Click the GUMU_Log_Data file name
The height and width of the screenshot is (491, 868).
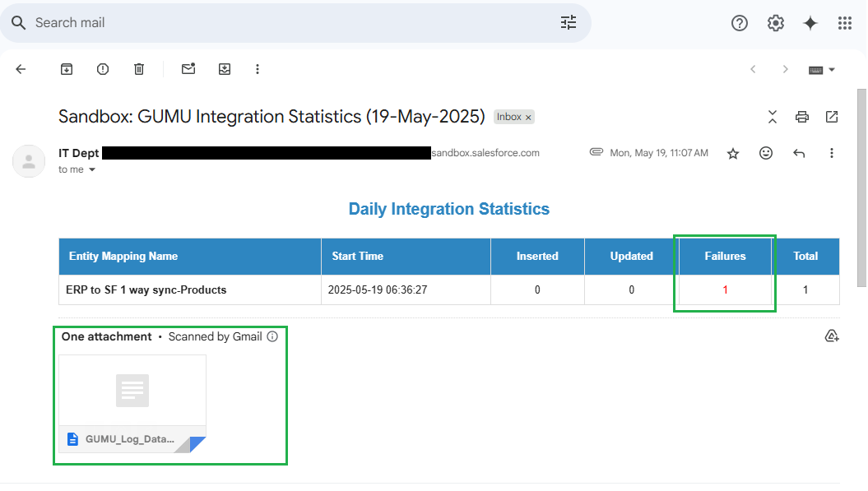129,439
